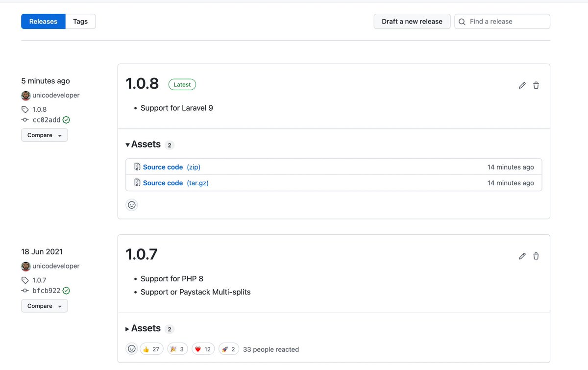Click the smiley reaction icon on release 1.0.7
This screenshot has width=588, height=370.
pos(131,348)
